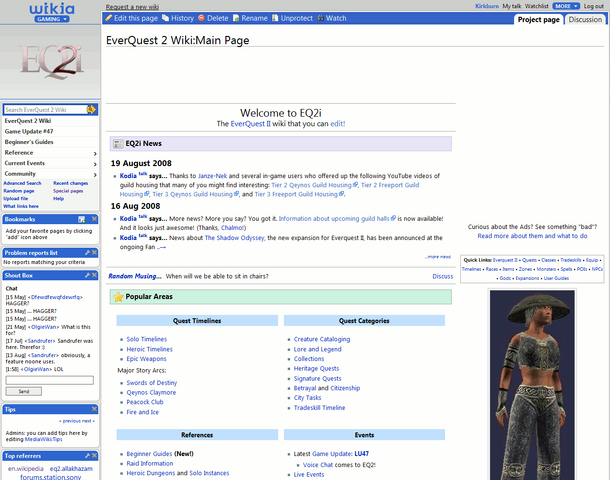
Task: Click the Read more about ads link
Action: (532, 236)
